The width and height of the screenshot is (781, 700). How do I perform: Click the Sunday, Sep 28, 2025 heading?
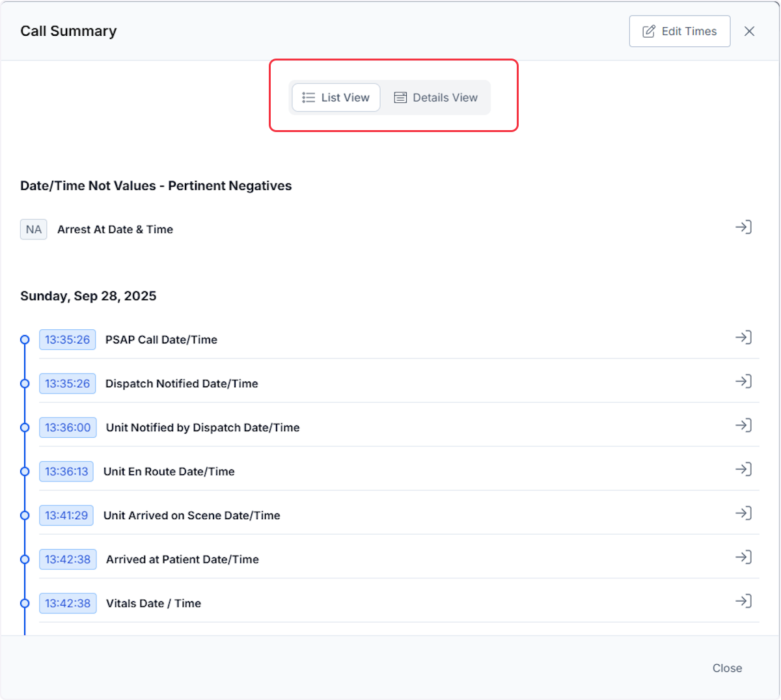pos(89,296)
